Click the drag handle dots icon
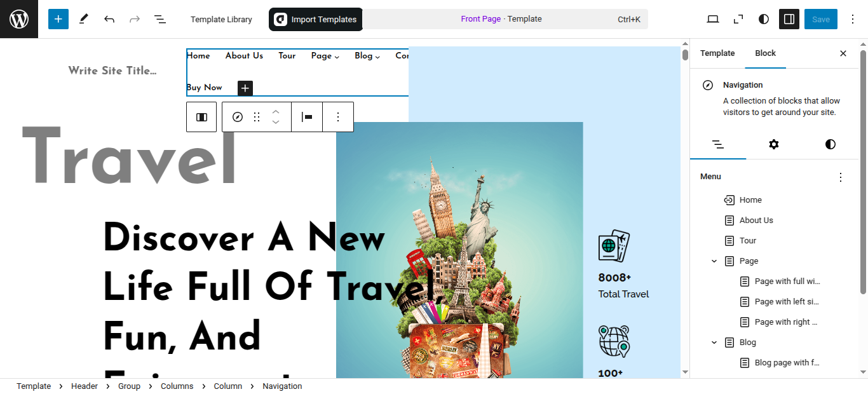Screen dimensions: 868x394 coord(257,117)
